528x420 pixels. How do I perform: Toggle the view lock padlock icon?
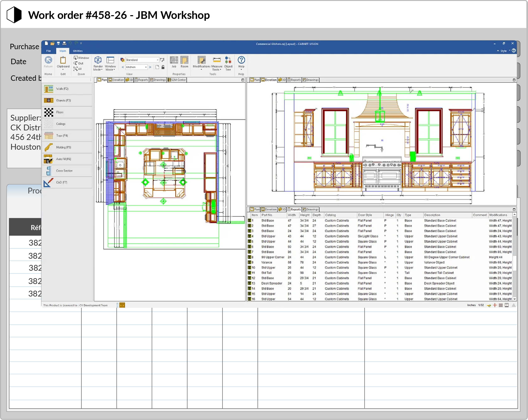(163, 67)
